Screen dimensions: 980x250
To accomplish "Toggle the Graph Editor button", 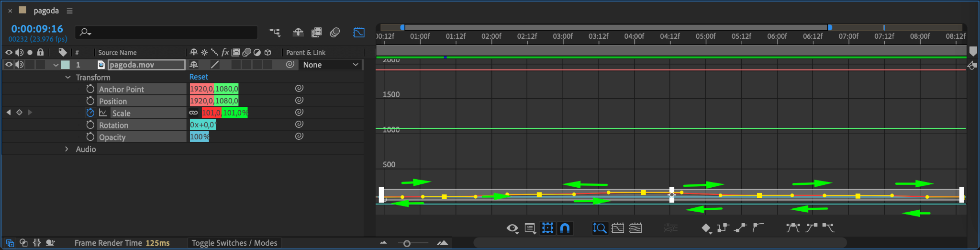I will pos(359,32).
